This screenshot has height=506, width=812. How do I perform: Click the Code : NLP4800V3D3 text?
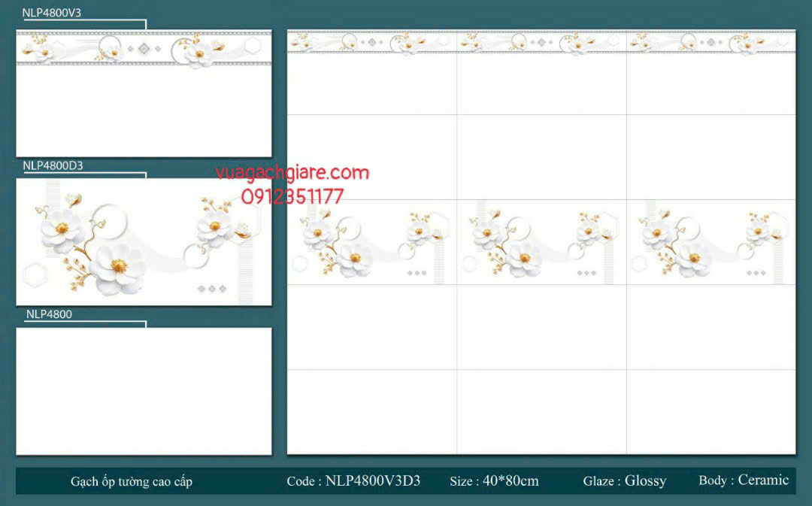click(x=353, y=481)
